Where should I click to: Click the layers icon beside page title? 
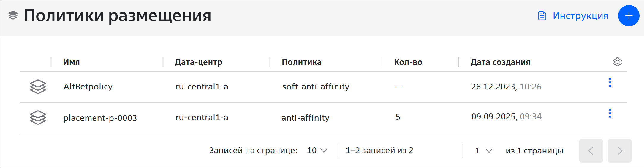[13, 15]
